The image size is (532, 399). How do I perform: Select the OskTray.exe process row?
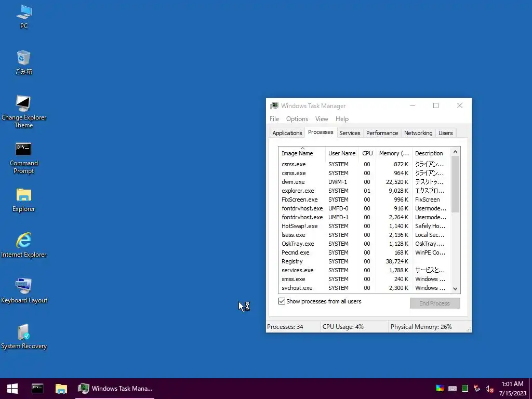[x=364, y=244]
